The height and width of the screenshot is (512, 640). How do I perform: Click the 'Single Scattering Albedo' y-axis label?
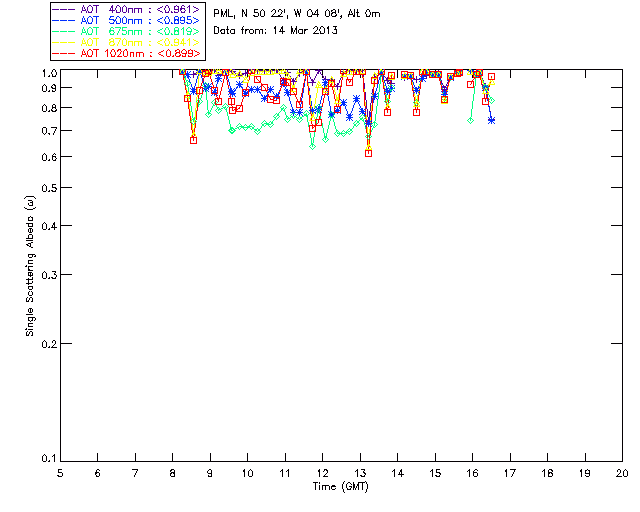(30, 266)
